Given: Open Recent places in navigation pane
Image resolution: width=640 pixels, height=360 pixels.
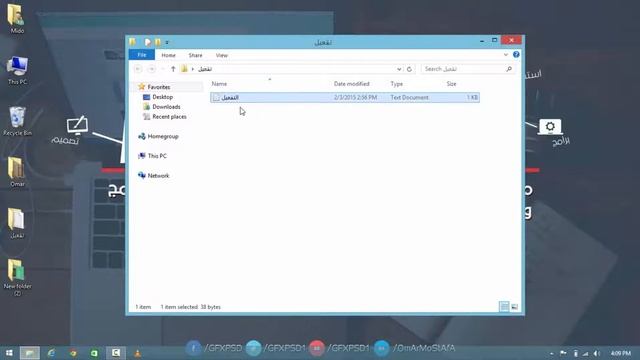Looking at the screenshot, I should pos(169,117).
